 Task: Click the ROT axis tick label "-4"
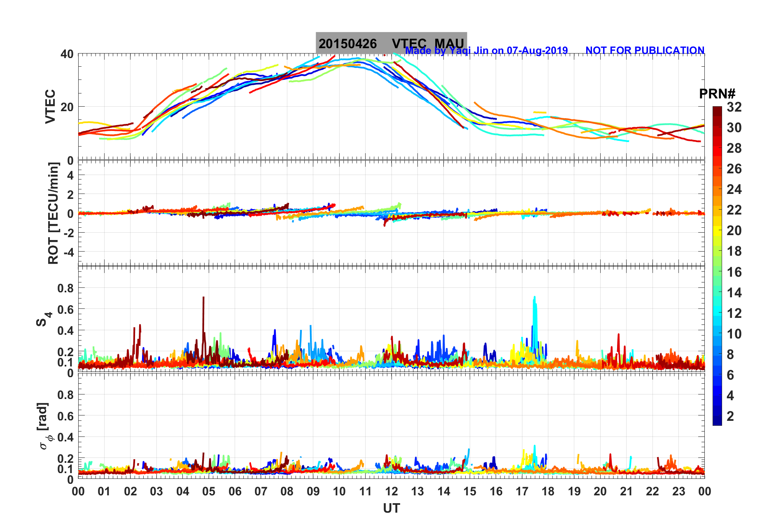pyautogui.click(x=69, y=252)
